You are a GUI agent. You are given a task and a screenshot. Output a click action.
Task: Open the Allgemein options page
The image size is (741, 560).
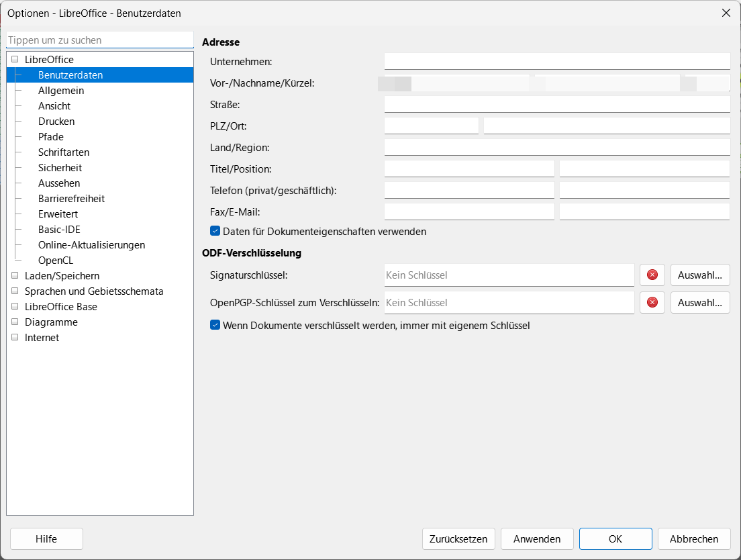click(61, 90)
